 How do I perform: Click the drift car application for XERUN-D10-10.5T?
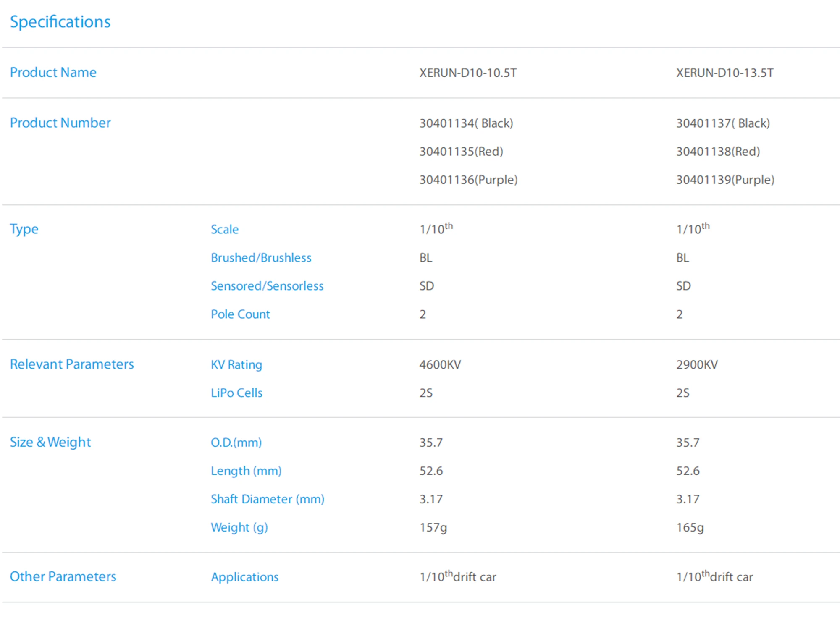[458, 576]
